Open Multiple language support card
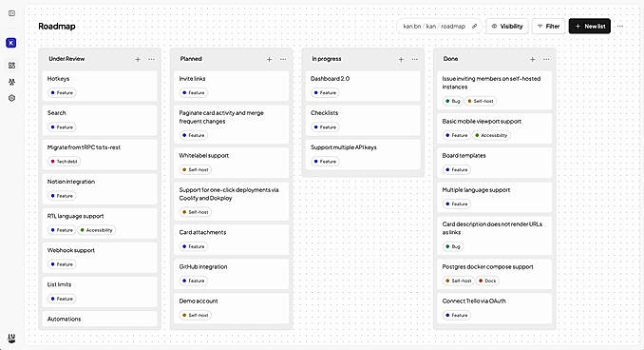This screenshot has width=644, height=350. pyautogui.click(x=495, y=198)
